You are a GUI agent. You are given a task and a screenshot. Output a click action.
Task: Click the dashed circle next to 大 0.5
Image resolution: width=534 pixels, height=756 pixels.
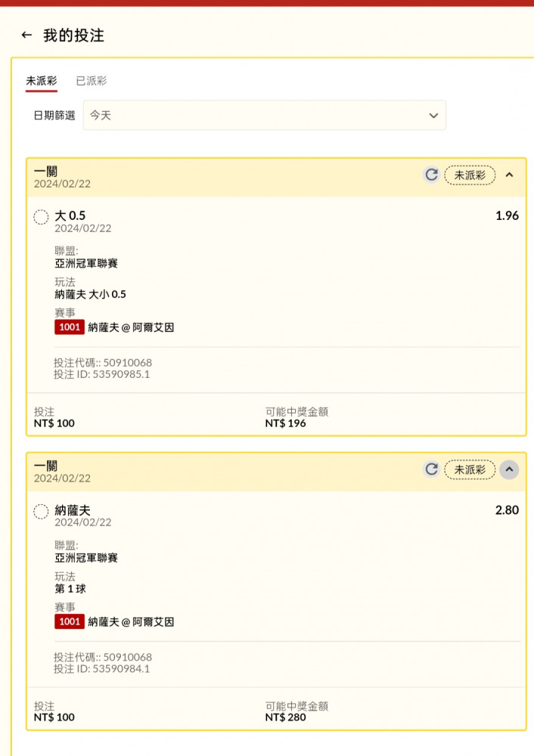pyautogui.click(x=41, y=217)
